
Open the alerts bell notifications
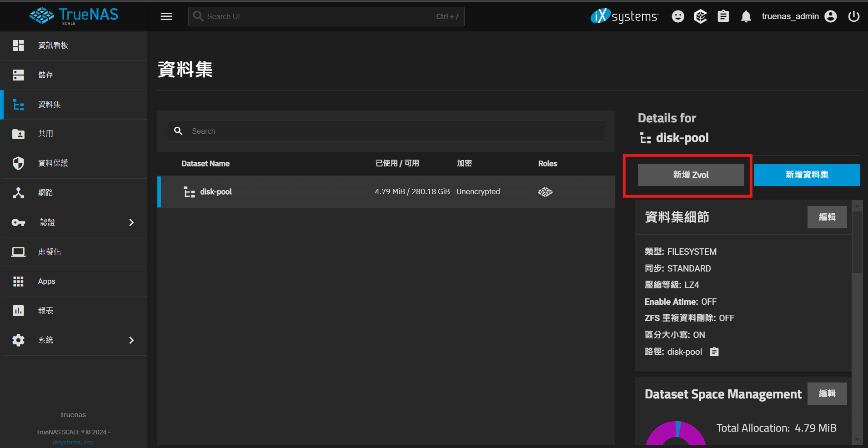click(x=746, y=16)
